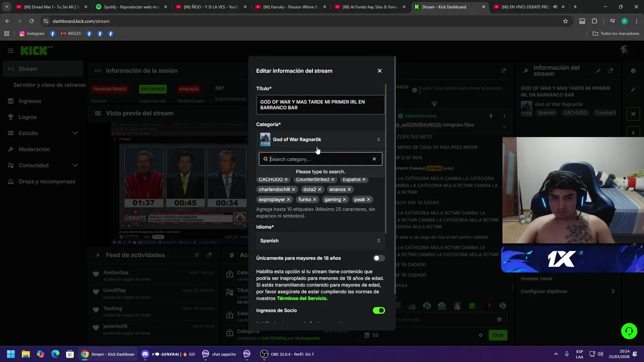Open chat settings gear icon
The image size is (644, 362).
480,335
